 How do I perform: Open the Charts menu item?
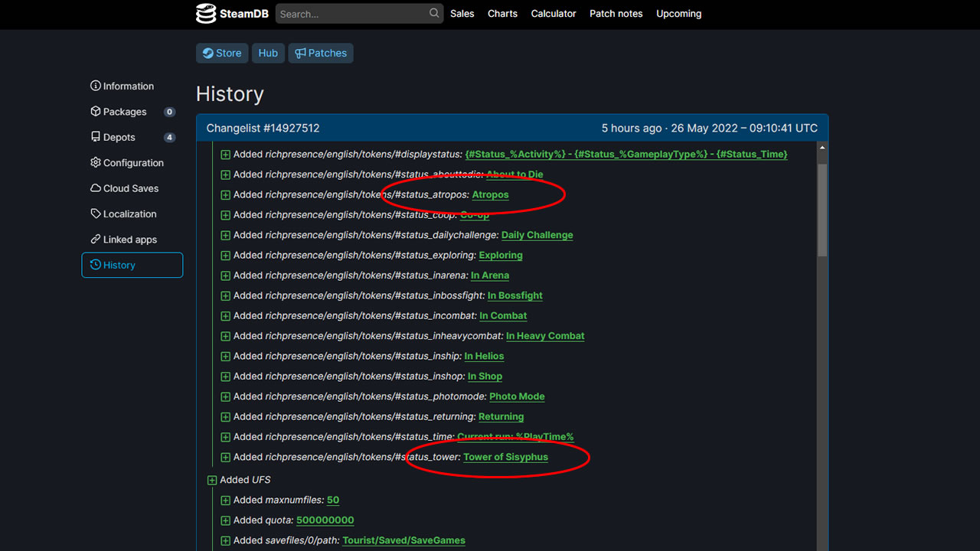502,14
